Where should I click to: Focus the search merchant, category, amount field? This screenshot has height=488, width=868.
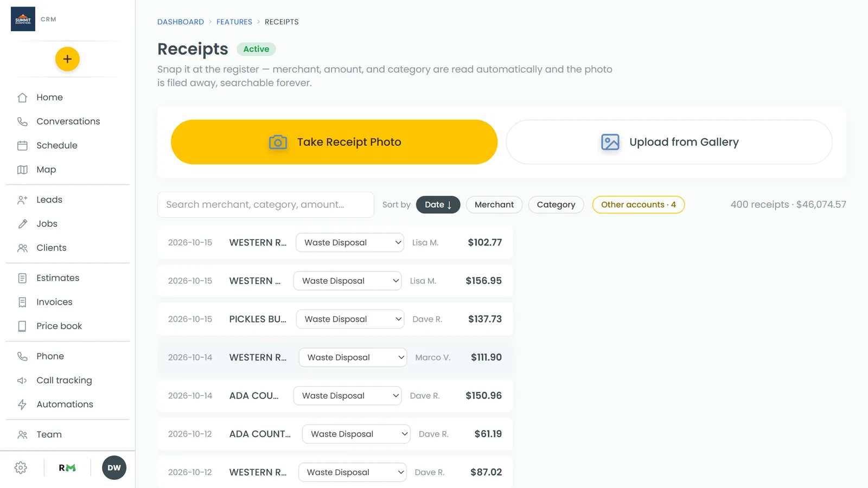(x=266, y=205)
